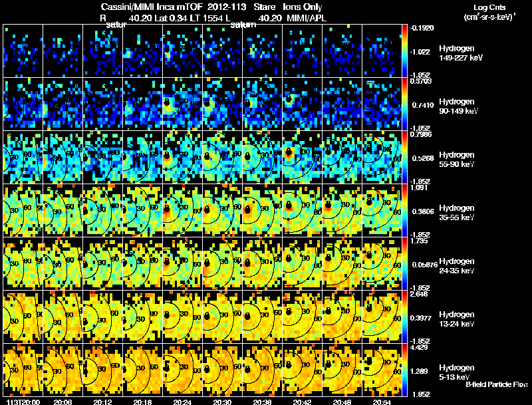Click the 24-35 keV panel at 20:30
Screen dimensions: 532x405
click(x=223, y=263)
